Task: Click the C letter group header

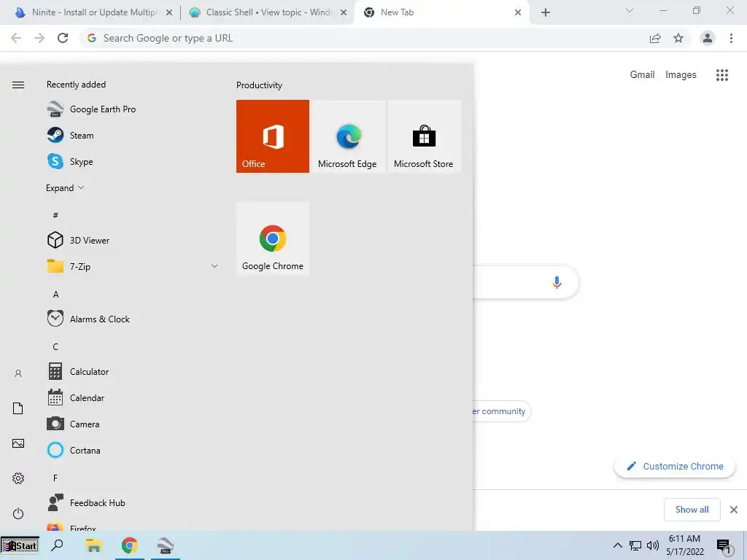Action: click(55, 346)
